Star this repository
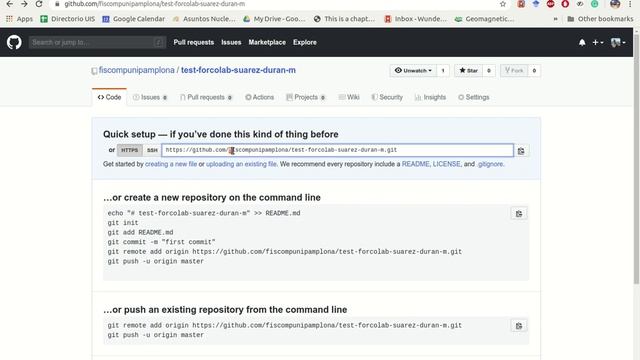The height and width of the screenshot is (360, 640). (468, 71)
